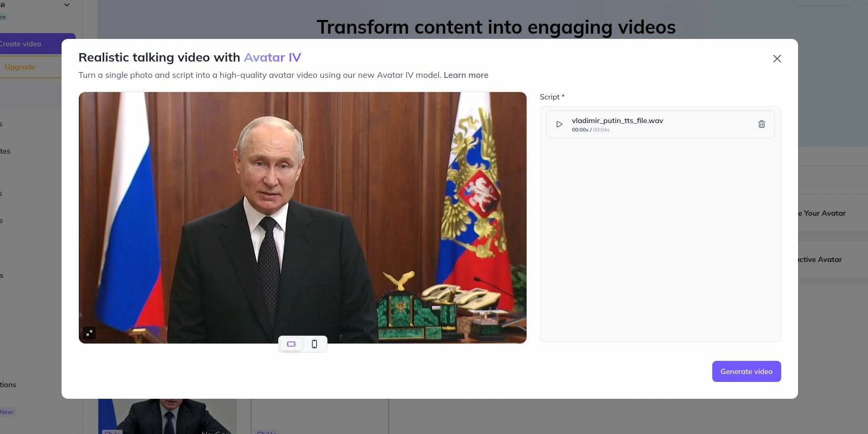
Task: Open the Learn more link
Action: [x=466, y=75]
